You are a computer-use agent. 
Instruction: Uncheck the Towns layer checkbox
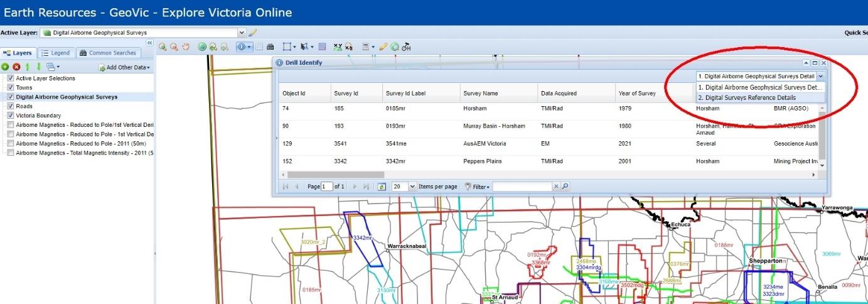point(11,88)
